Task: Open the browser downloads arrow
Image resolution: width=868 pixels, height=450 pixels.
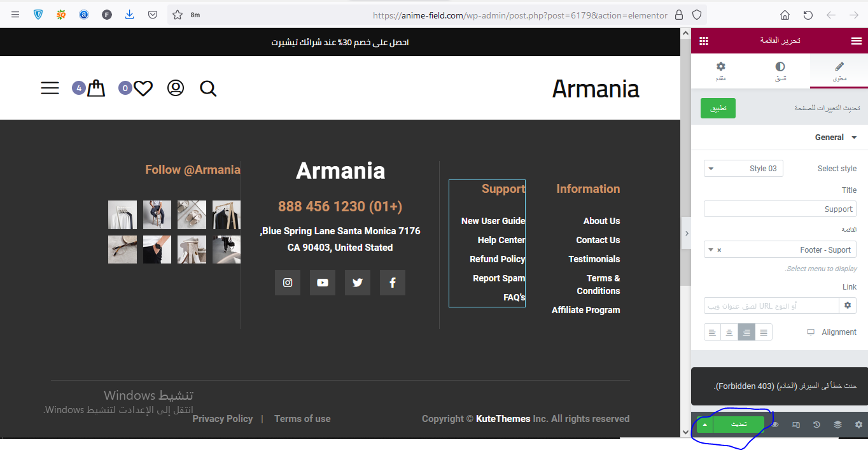Action: [x=130, y=15]
